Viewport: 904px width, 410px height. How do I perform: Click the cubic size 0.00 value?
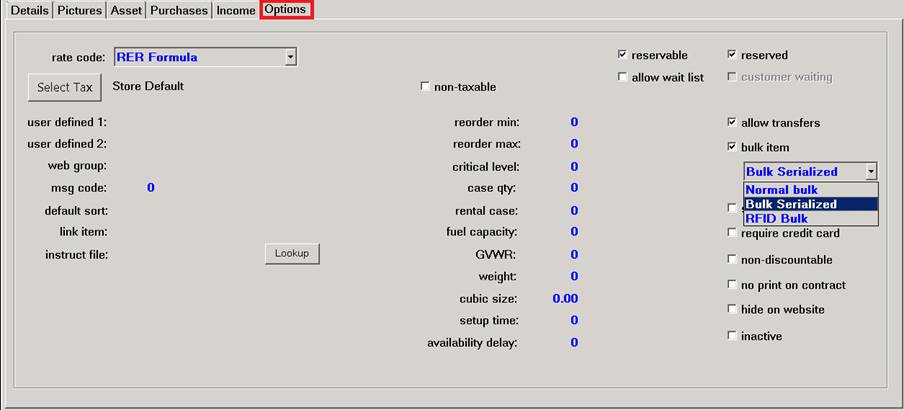coord(565,299)
